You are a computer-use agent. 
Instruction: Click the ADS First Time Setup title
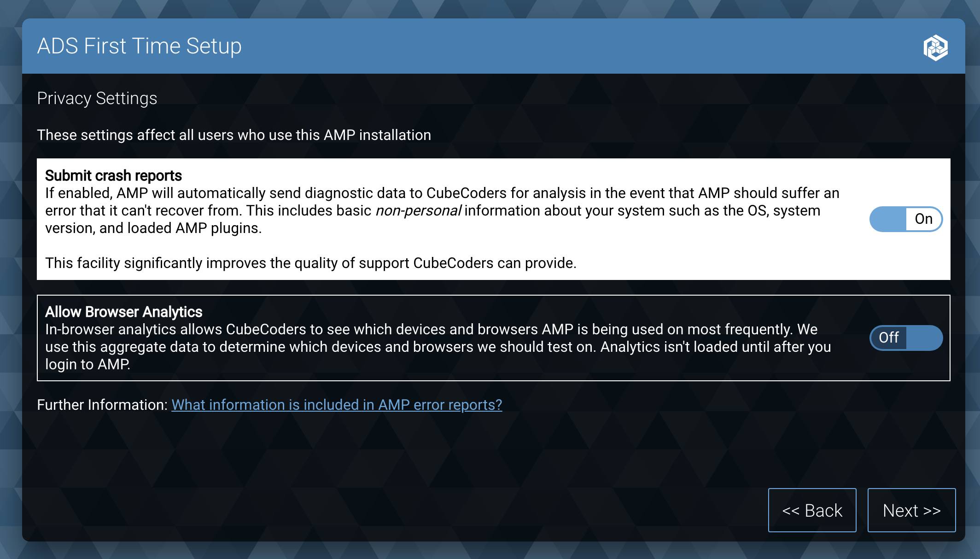coord(139,46)
